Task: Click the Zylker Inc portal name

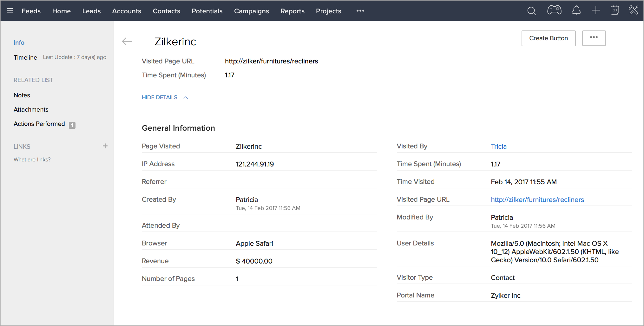Action: click(506, 296)
